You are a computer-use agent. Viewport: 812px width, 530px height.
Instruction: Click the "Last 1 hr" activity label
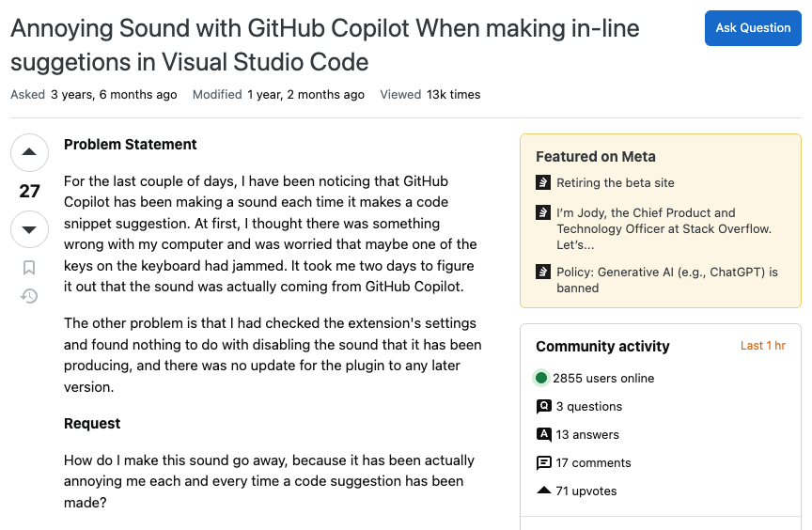pos(762,346)
